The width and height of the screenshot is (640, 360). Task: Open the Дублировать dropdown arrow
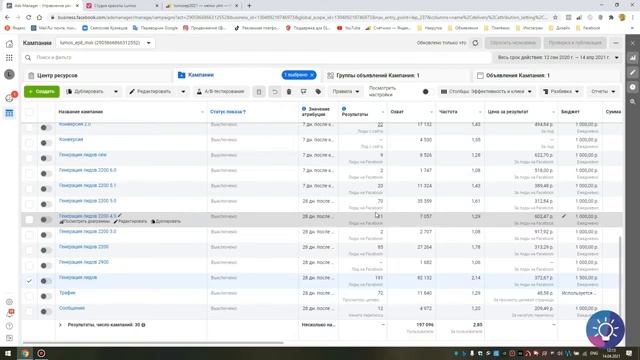pos(116,92)
